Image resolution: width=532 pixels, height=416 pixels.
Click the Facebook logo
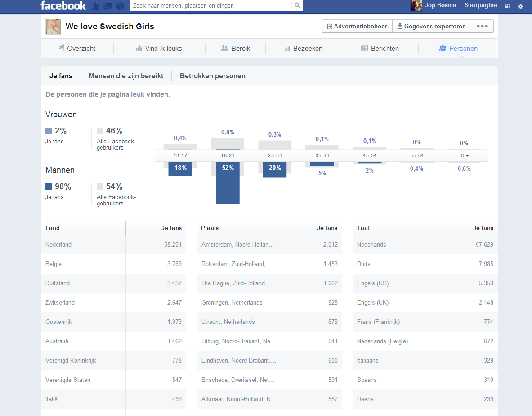[63, 6]
